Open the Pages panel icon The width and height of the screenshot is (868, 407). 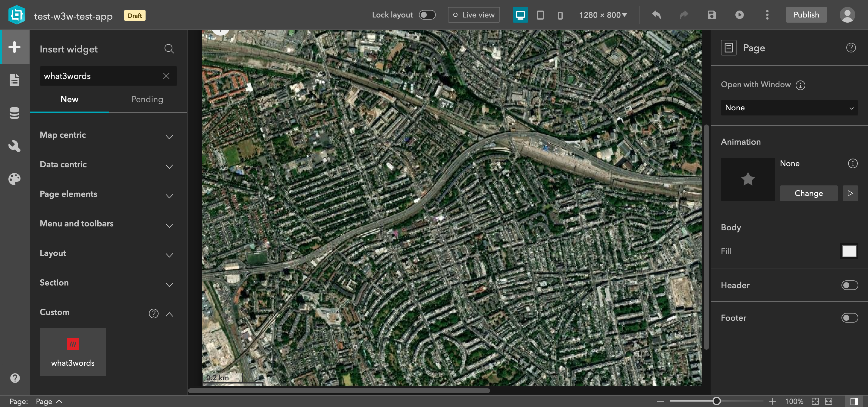14,80
